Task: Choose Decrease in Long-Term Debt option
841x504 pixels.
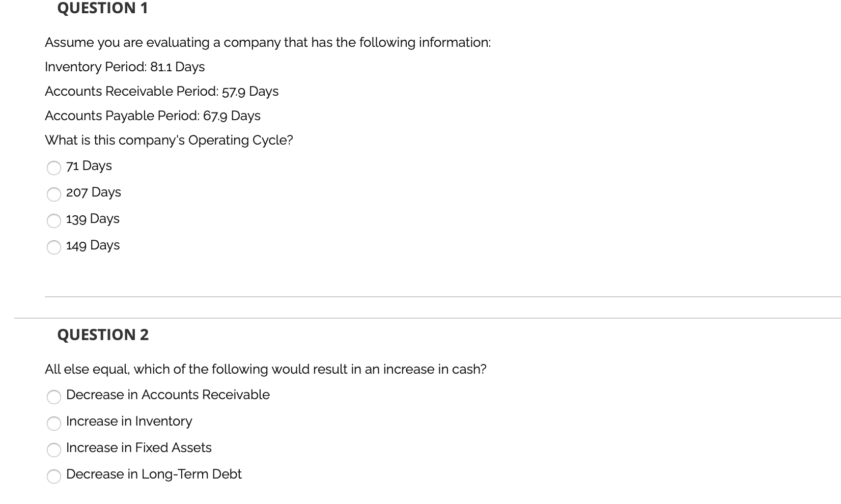Action: [x=54, y=477]
